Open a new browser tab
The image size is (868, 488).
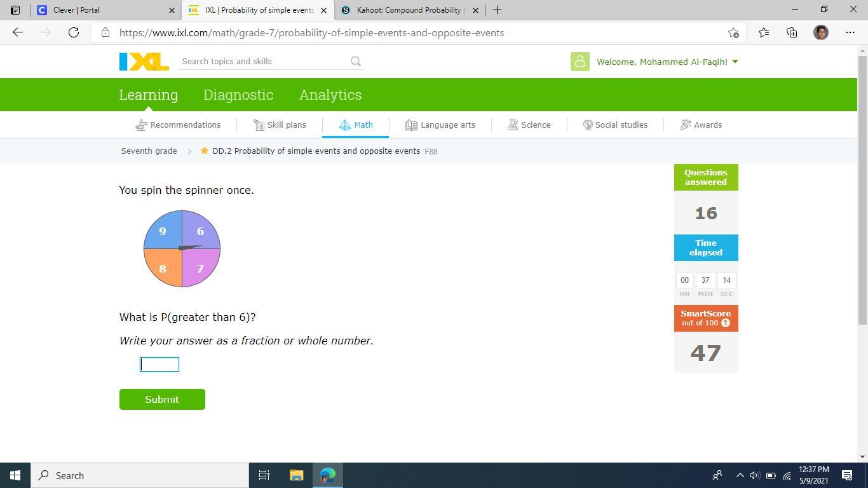click(497, 10)
